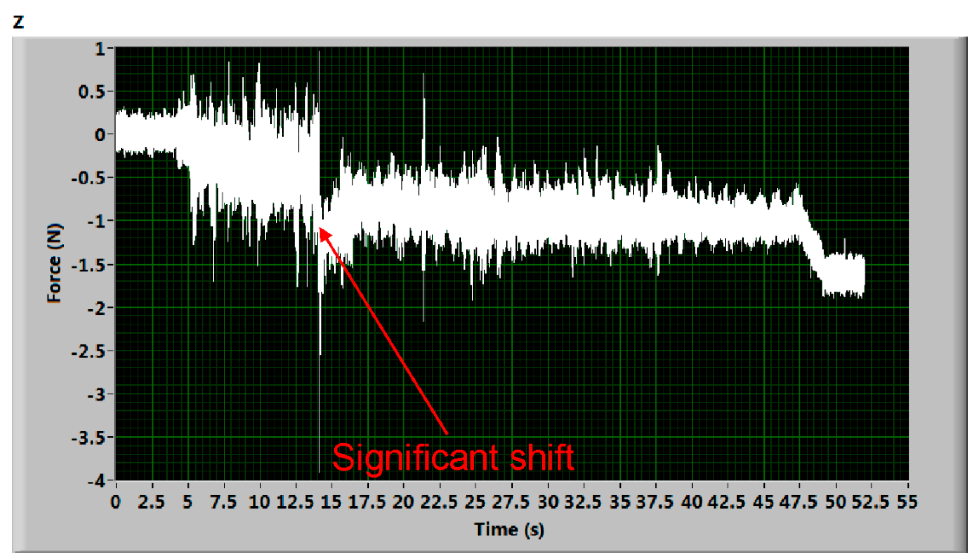Click the x-axis maximum value '55'
This screenshot has width=975, height=560.
pyautogui.click(x=907, y=502)
